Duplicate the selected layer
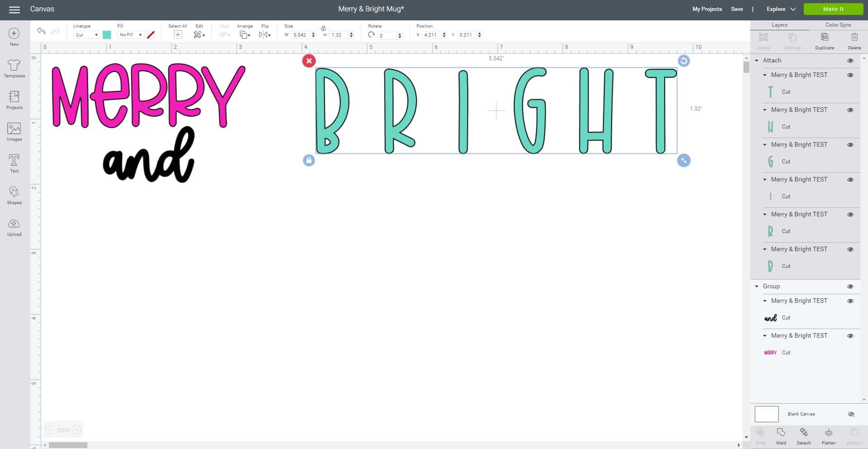Viewport: 868px width, 449px height. 825,41
